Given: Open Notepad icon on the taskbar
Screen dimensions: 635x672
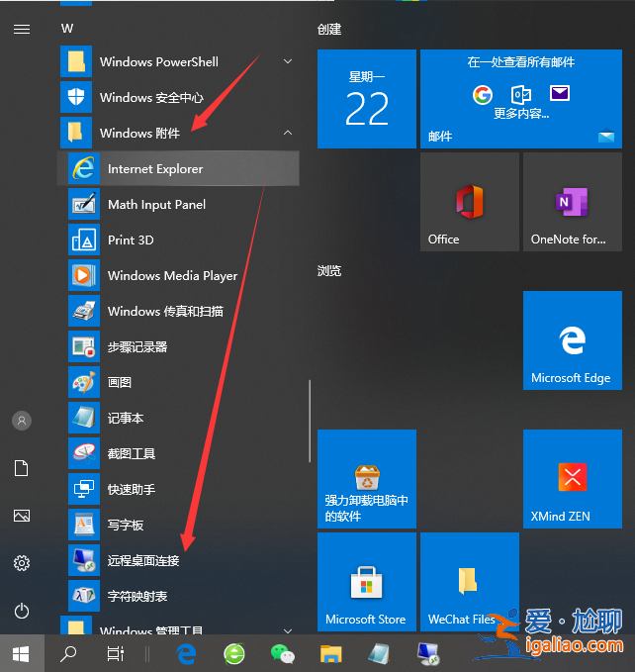Looking at the screenshot, I should point(379,653).
